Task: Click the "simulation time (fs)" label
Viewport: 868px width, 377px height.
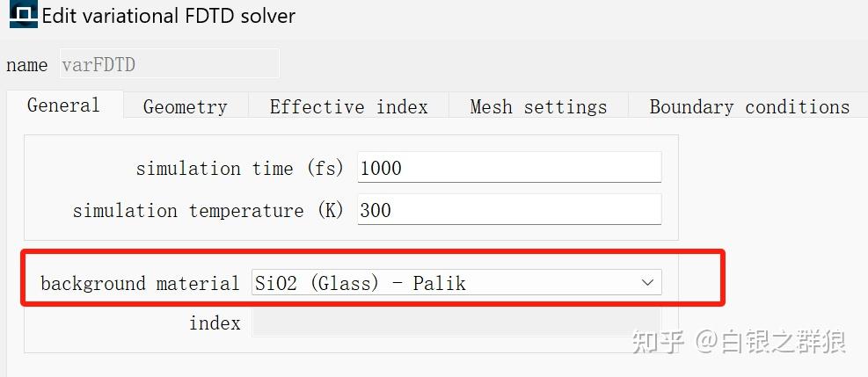Action: point(239,168)
